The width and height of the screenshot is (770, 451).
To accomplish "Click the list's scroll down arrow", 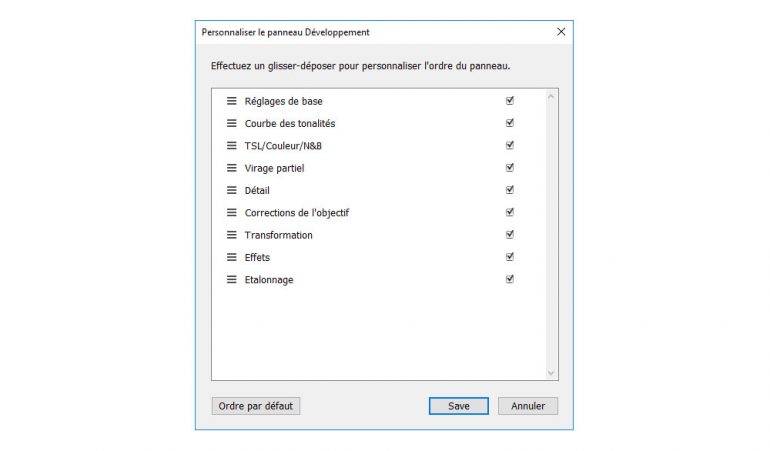I will coord(550,372).
